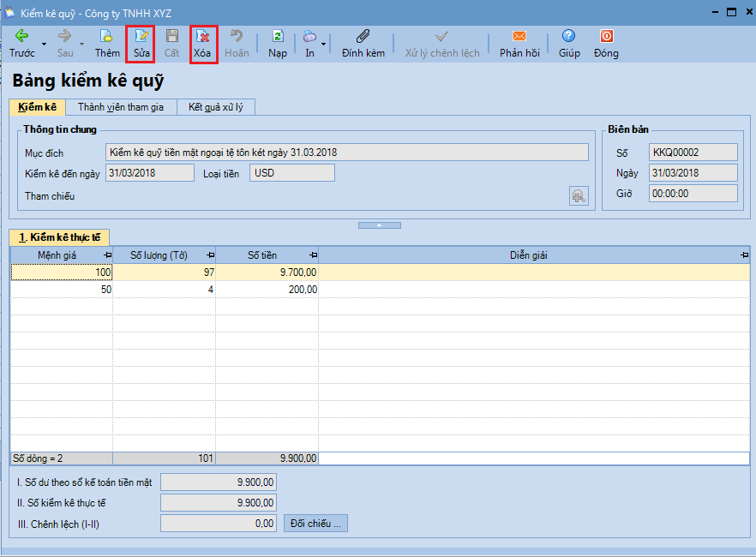
Task: Select the denomination cell 100
Action: point(62,273)
